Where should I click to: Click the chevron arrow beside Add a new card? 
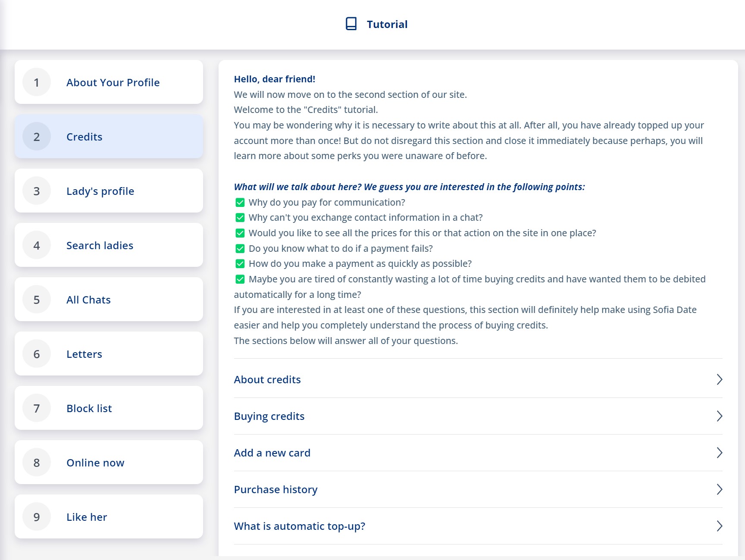point(719,453)
